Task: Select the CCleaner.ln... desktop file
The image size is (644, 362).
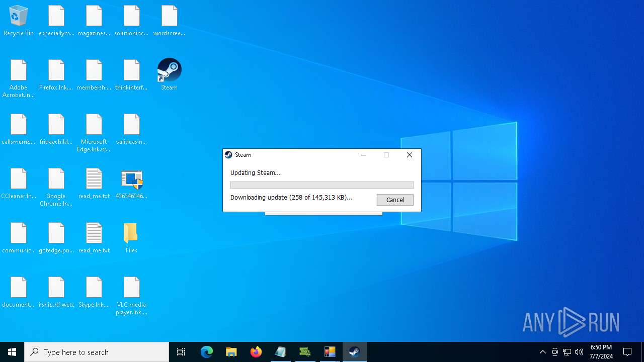Action: (x=19, y=184)
